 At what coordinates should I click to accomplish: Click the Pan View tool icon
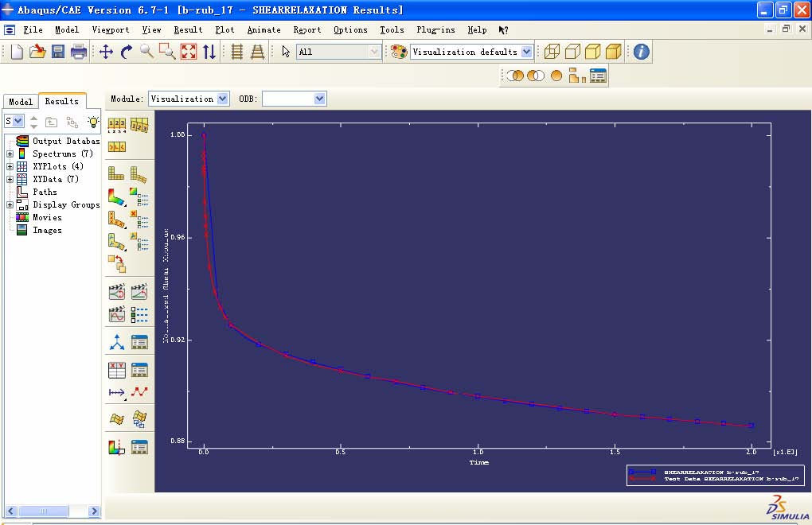click(x=106, y=52)
